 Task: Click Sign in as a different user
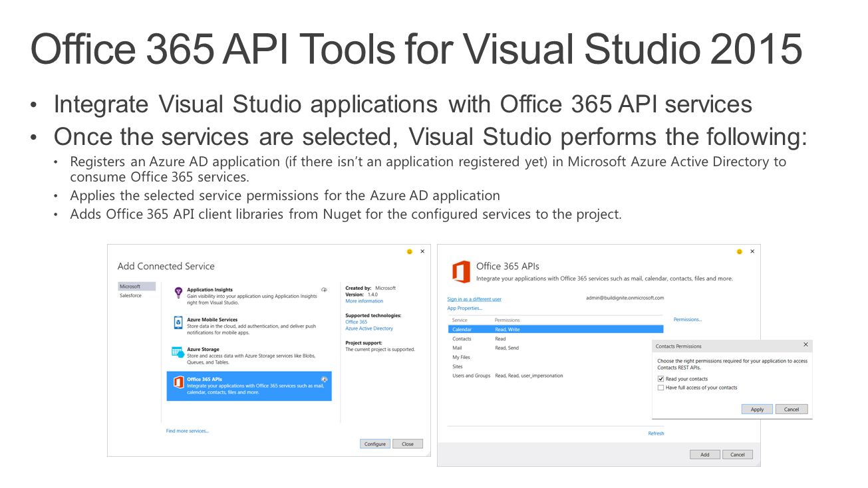click(x=474, y=299)
